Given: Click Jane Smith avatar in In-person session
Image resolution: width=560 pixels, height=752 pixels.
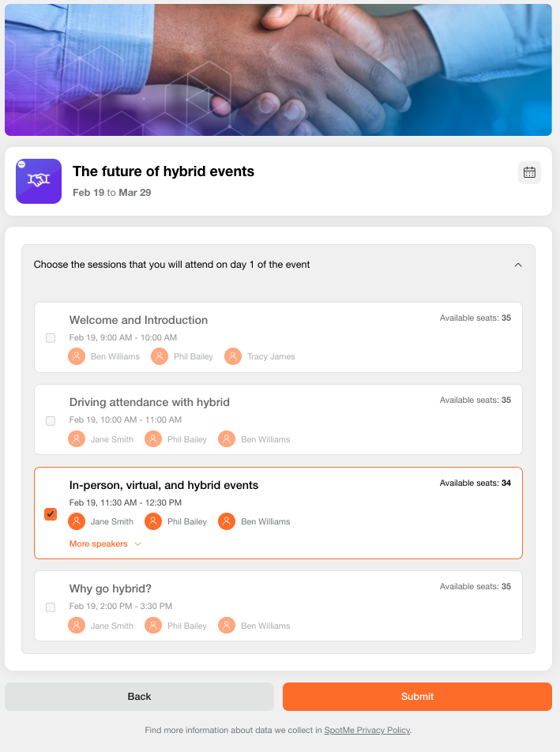Looking at the screenshot, I should click(77, 521).
